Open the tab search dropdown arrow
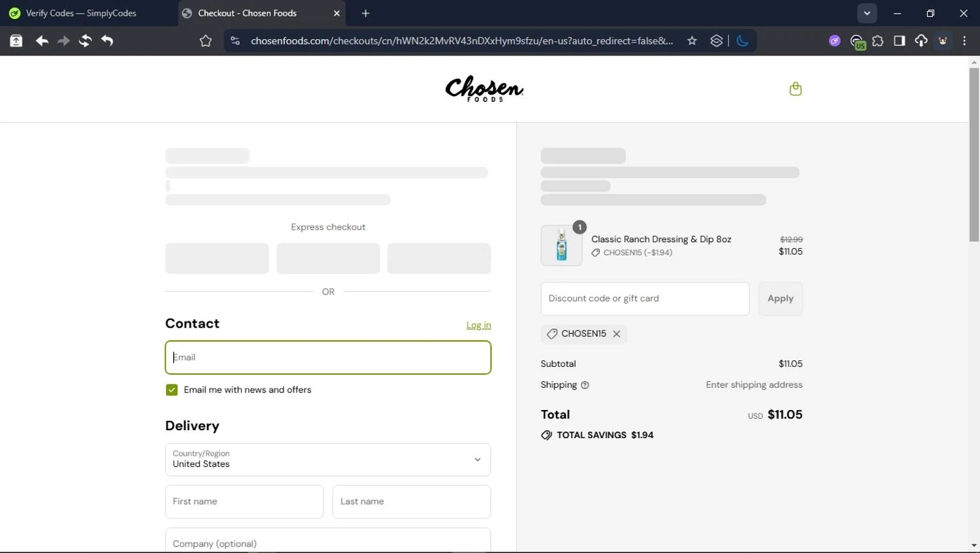This screenshot has height=553, width=980. click(x=867, y=13)
